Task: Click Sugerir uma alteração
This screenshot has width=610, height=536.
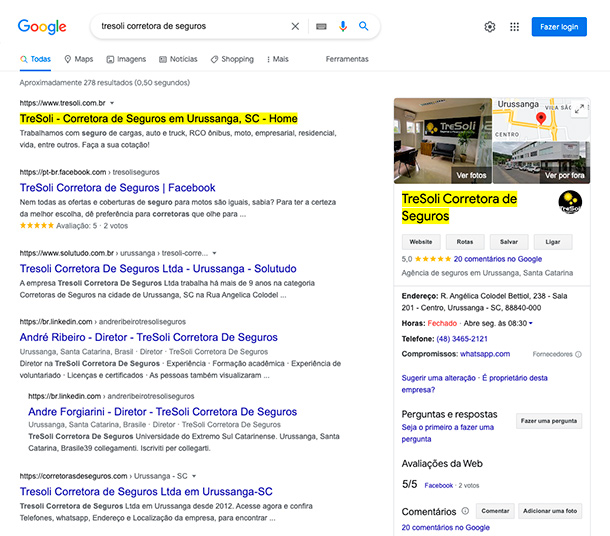Action: (x=438, y=378)
